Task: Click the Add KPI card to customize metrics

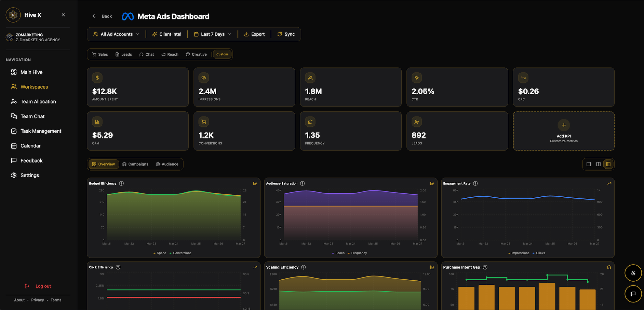Action: click(x=563, y=131)
